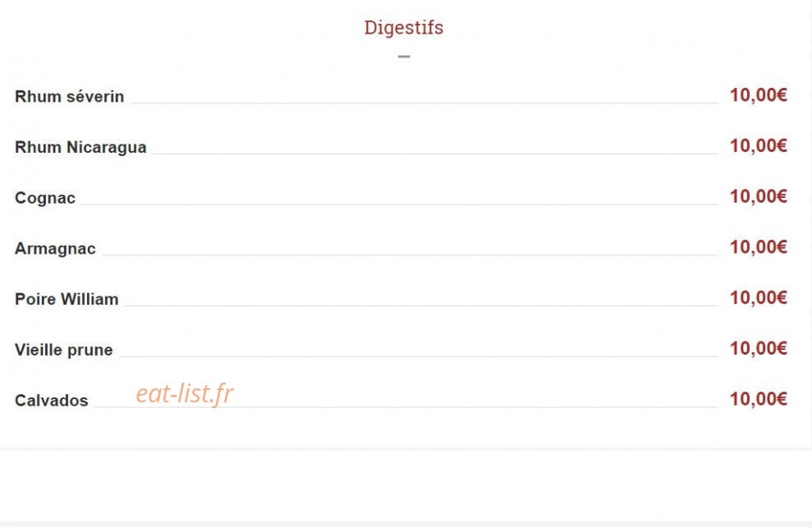The image size is (812, 528).
Task: Click the Rhum séverin 10,00€ price
Action: (758, 95)
